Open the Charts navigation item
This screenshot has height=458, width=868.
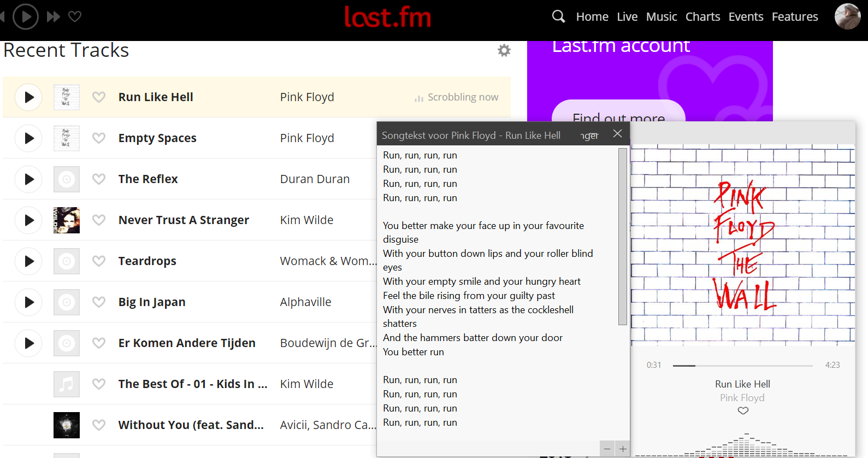(702, 17)
